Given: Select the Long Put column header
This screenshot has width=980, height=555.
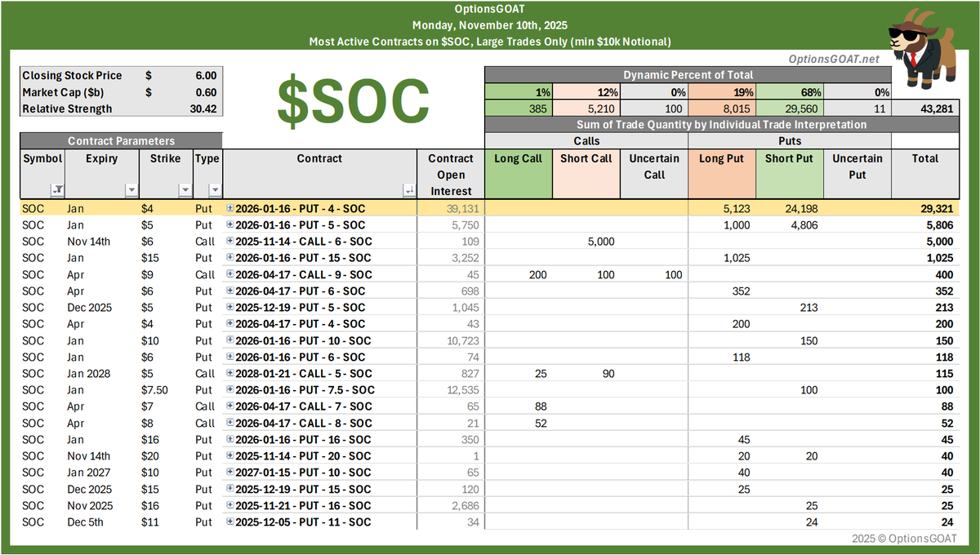Looking at the screenshot, I should pyautogui.click(x=722, y=175).
